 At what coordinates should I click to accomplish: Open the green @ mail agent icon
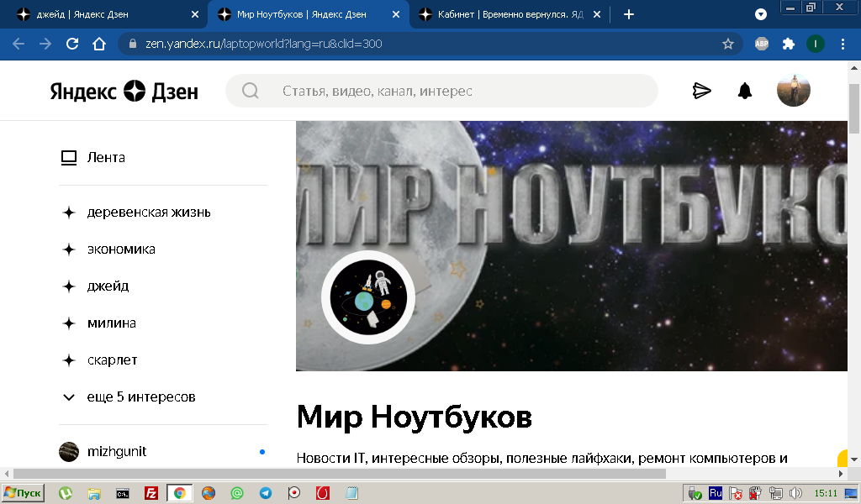[236, 494]
